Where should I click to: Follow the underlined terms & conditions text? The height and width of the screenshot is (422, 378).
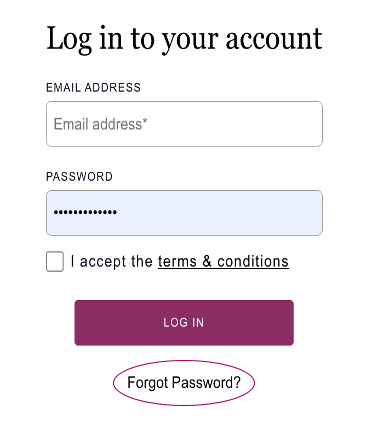223,261
